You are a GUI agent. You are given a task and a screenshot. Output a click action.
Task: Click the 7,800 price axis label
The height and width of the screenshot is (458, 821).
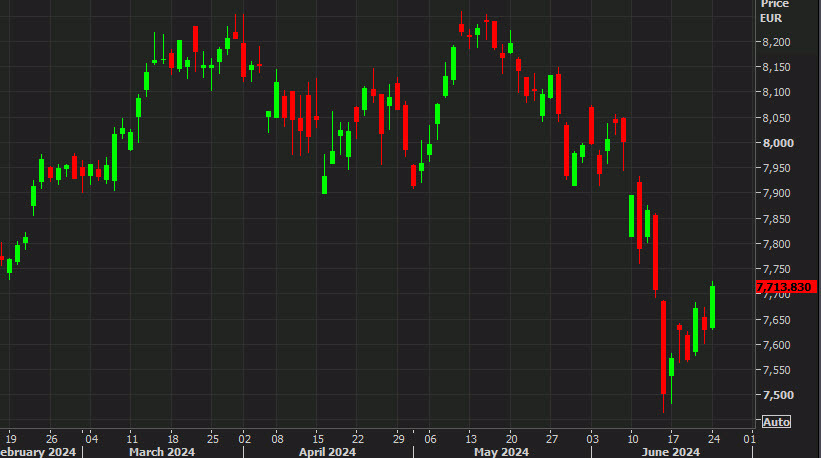(x=776, y=244)
